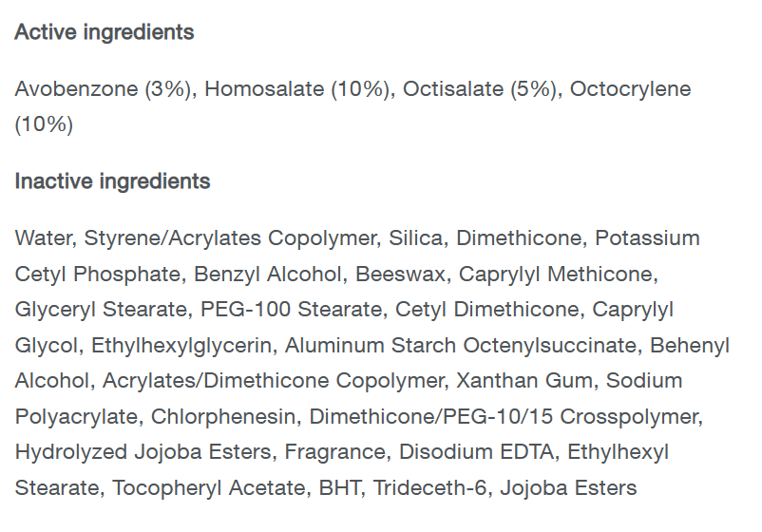762x532 pixels.
Task: Click the Tocopheryl Acetate text
Action: click(209, 488)
